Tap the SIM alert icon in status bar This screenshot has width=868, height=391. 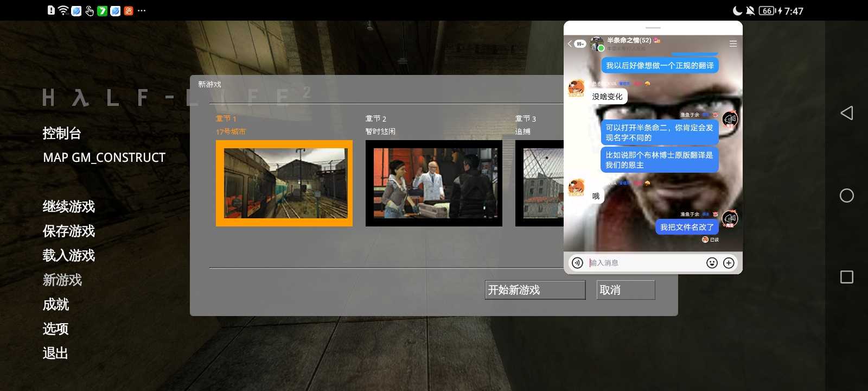pos(51,10)
